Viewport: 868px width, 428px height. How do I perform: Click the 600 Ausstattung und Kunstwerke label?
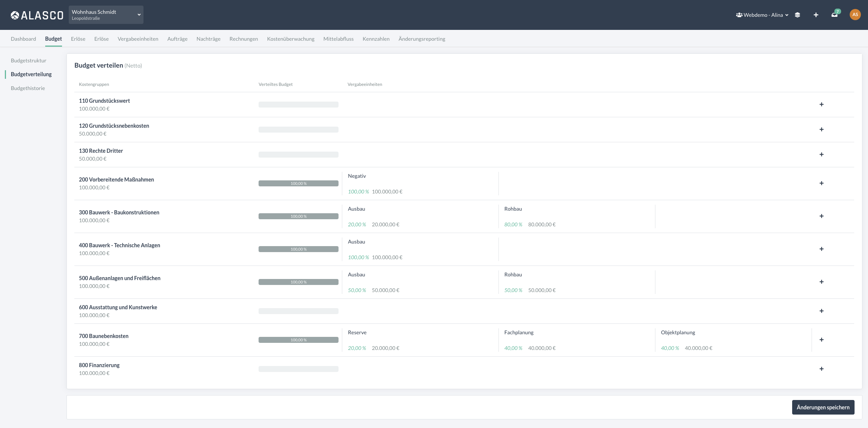tap(118, 307)
